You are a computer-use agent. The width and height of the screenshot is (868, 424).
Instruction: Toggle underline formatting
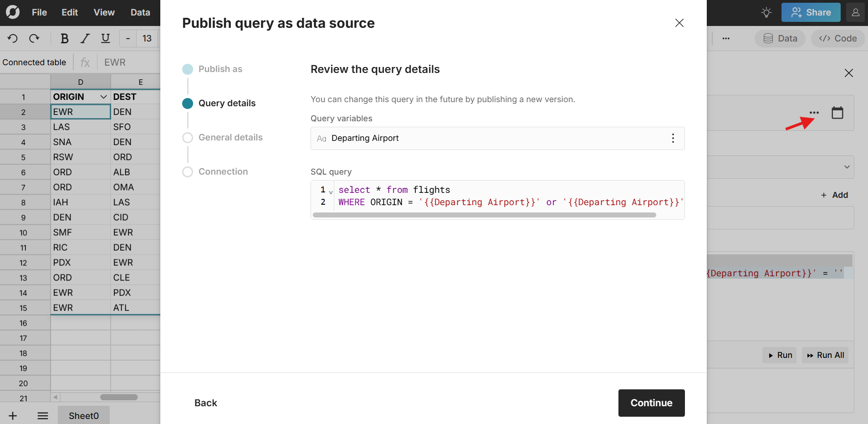click(105, 38)
